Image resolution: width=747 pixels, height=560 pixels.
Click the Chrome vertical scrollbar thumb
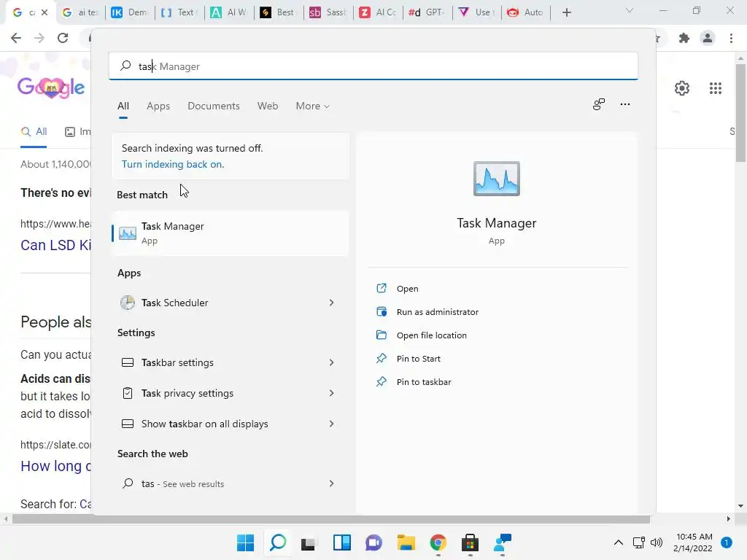(x=740, y=112)
